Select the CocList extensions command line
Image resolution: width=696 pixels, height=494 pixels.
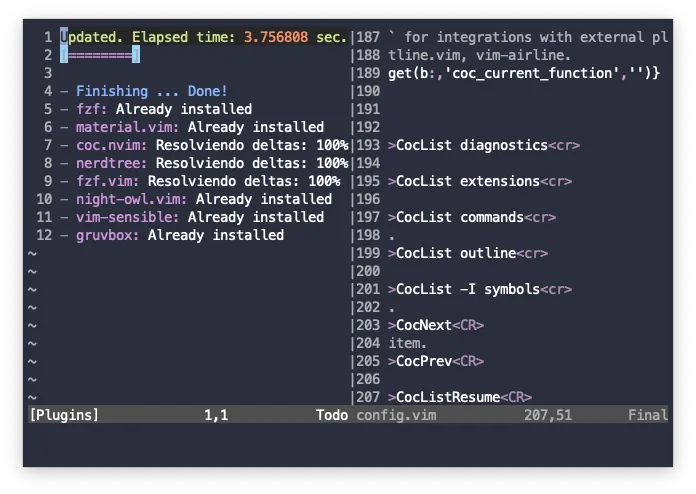click(x=480, y=181)
